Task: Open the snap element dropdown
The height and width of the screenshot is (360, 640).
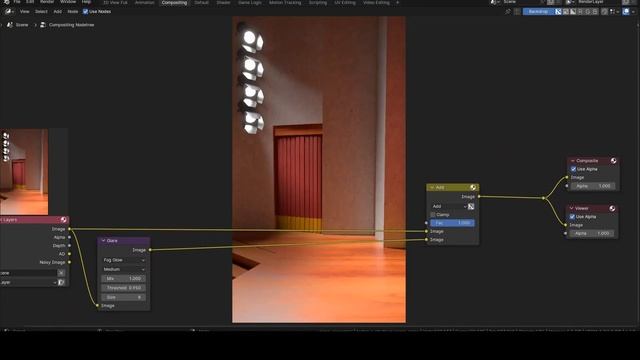Action: click(613, 11)
